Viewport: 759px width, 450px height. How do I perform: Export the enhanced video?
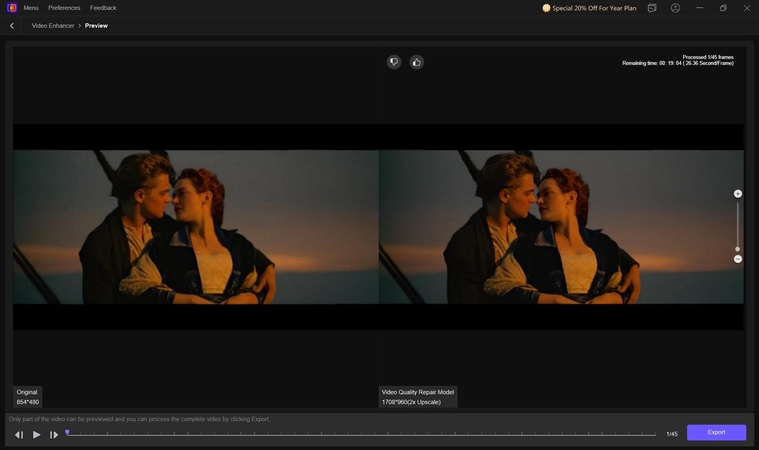716,433
